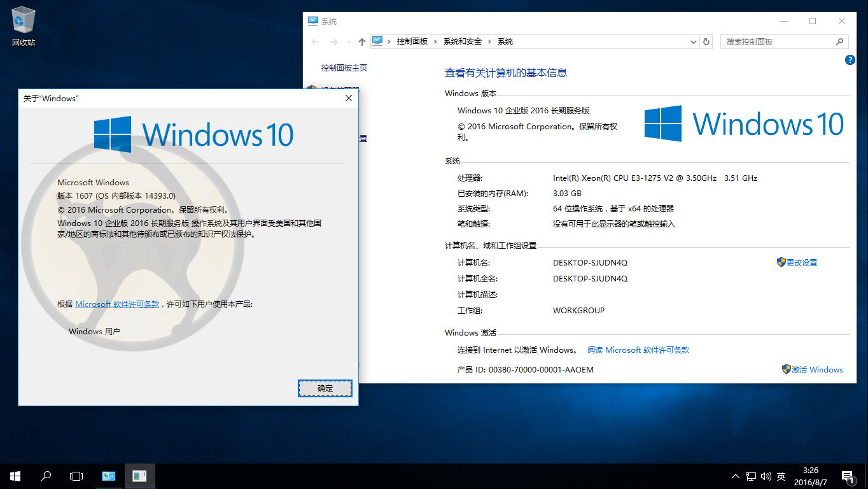Screen dimensions: 868x489
Task: Open 阅读 Microsoft 软件许可条款 link
Action: (638, 350)
